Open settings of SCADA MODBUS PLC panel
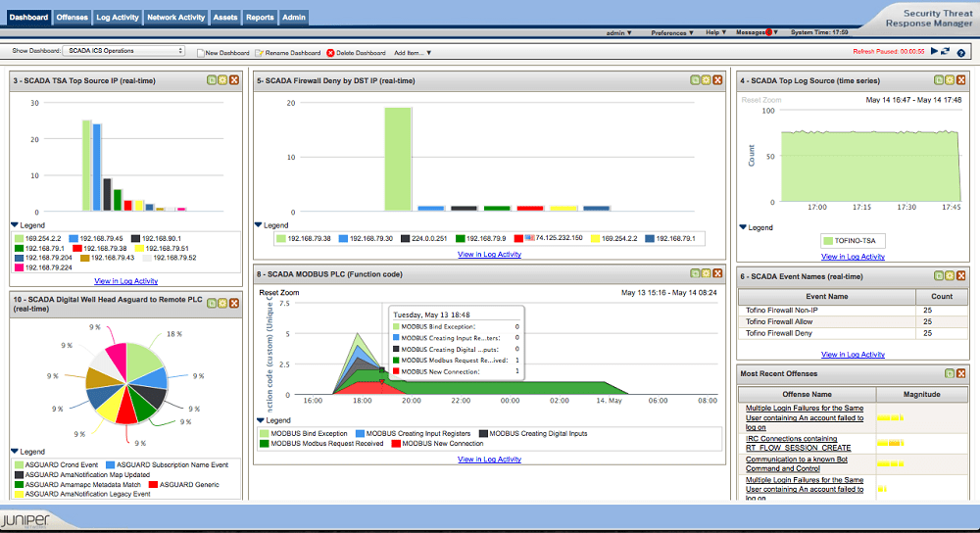This screenshot has height=533, width=980. pyautogui.click(x=707, y=273)
